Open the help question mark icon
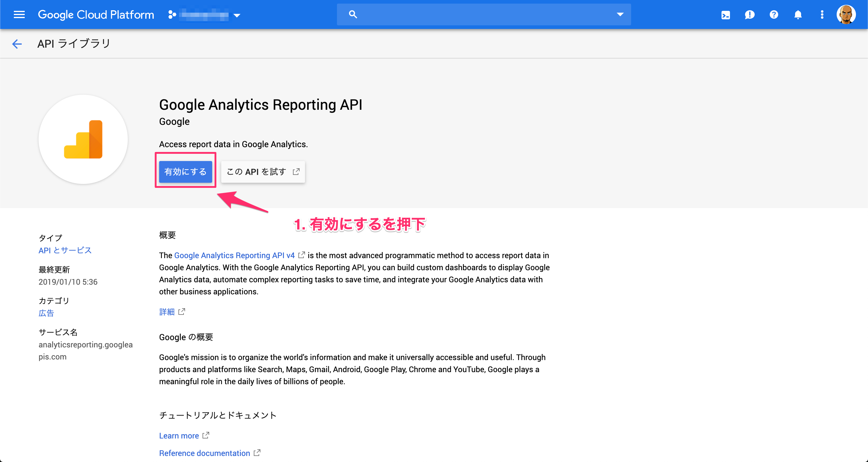Viewport: 868px width, 462px height. (x=774, y=14)
